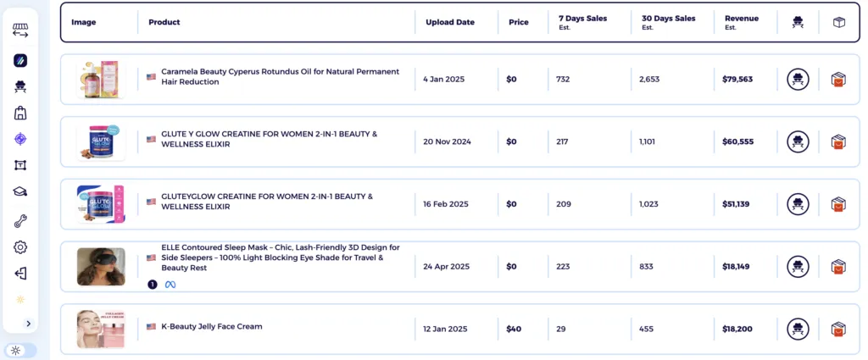
Task: Click the logout icon in sidebar
Action: point(20,273)
